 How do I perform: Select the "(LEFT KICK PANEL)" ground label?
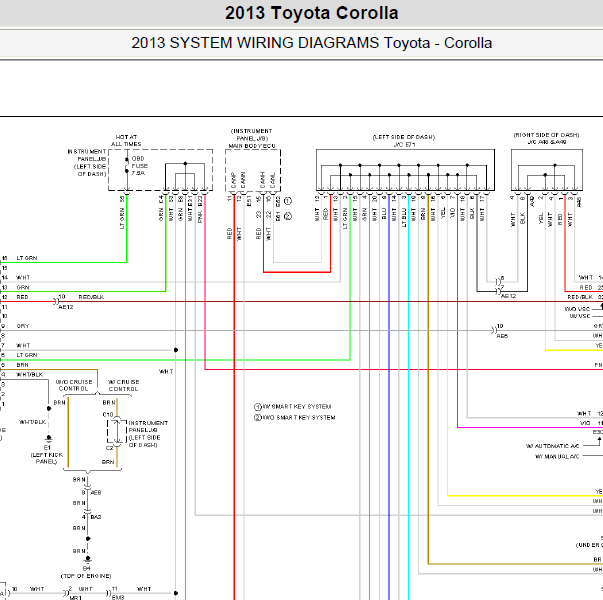pos(47,458)
